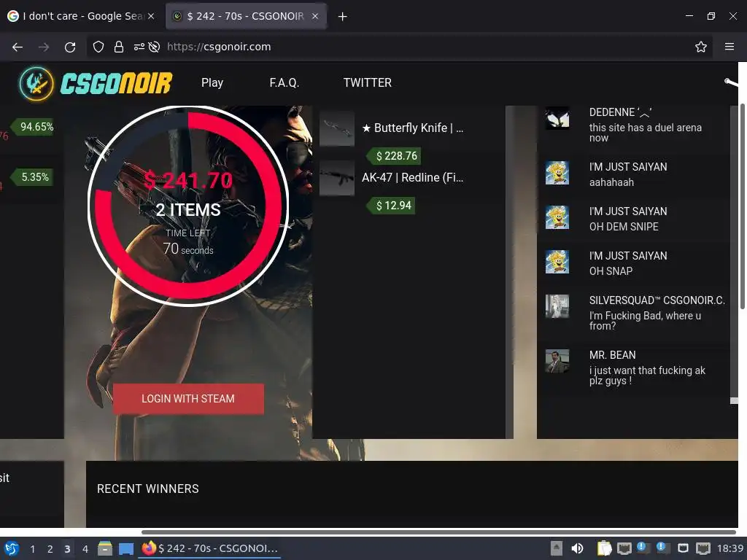This screenshot has height=560, width=747.
Task: Open the TWITTER link in navigation
Action: click(368, 83)
